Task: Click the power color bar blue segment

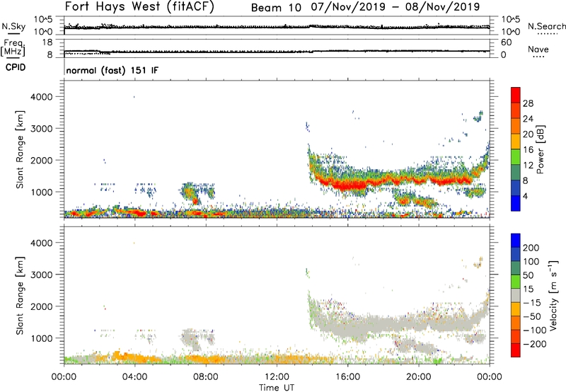Action: [516, 203]
